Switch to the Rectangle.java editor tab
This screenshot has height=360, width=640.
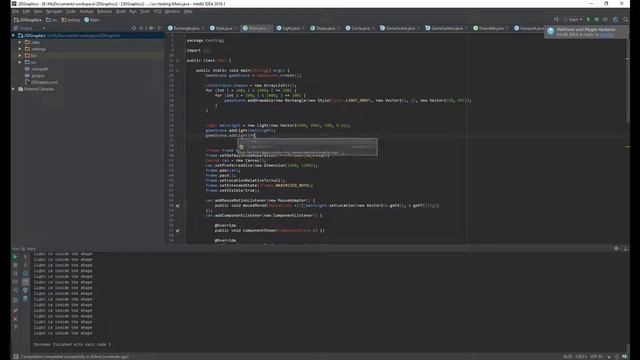tap(187, 28)
